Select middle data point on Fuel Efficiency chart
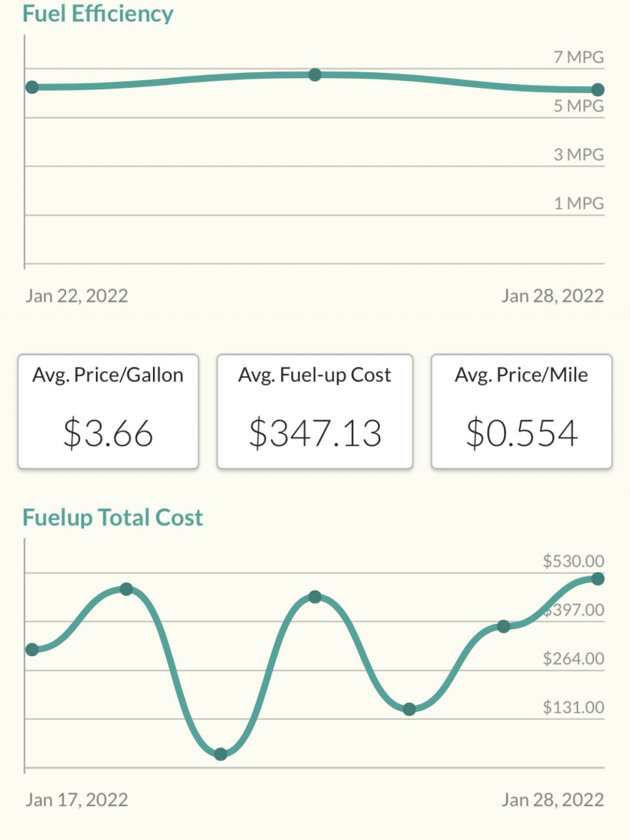 315,75
